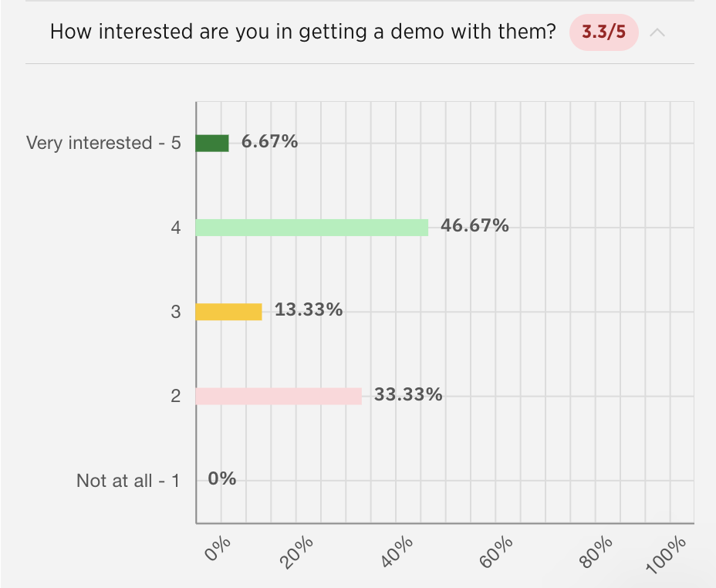Select the 33.33% label beside the pink bar

click(407, 394)
